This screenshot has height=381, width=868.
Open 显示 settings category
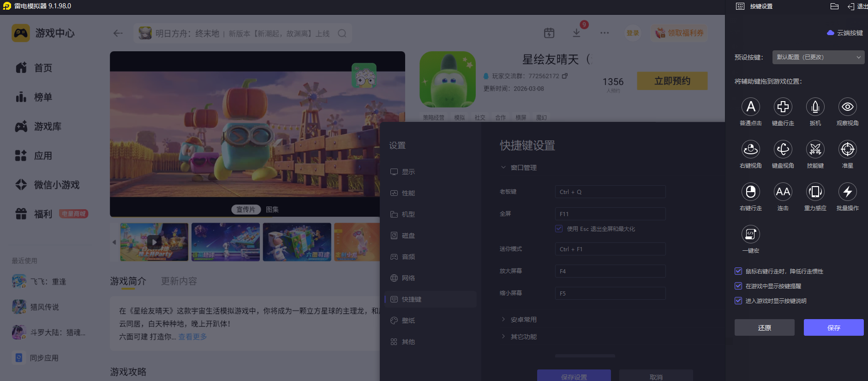tap(431, 172)
